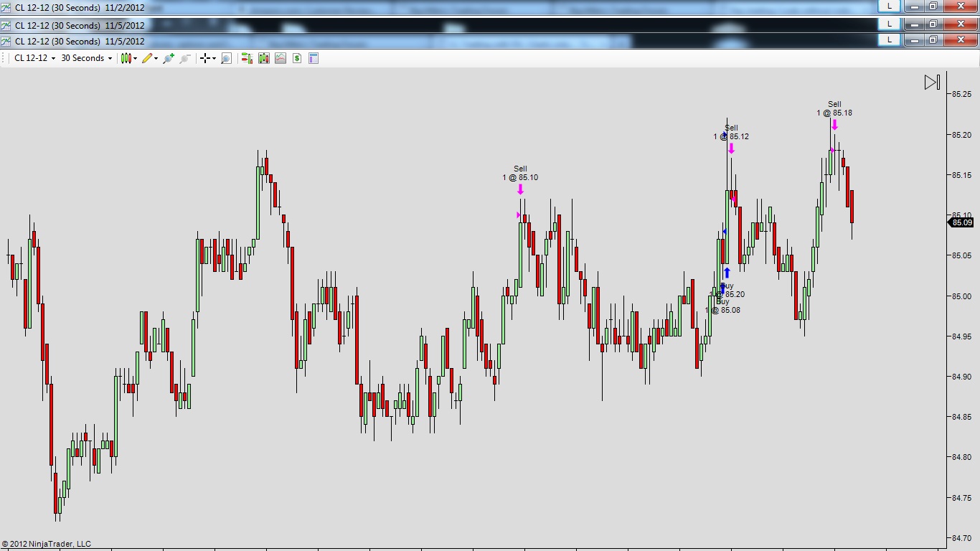
Task: Select the zoom frame magnifier icon
Action: pyautogui.click(x=226, y=58)
